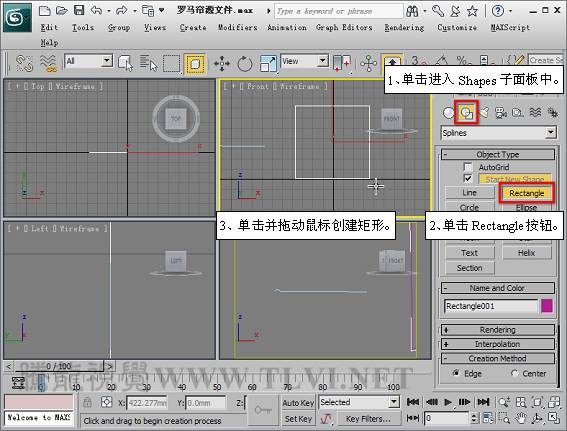This screenshot has height=431, width=567.
Task: Activate the Select and Scale tool
Action: click(x=268, y=64)
